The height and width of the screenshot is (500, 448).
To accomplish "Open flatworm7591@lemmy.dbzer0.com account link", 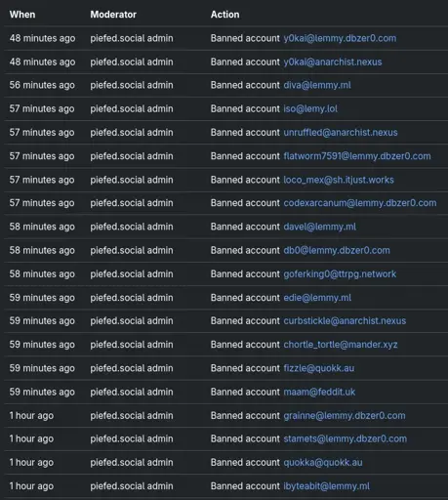I will tap(357, 156).
